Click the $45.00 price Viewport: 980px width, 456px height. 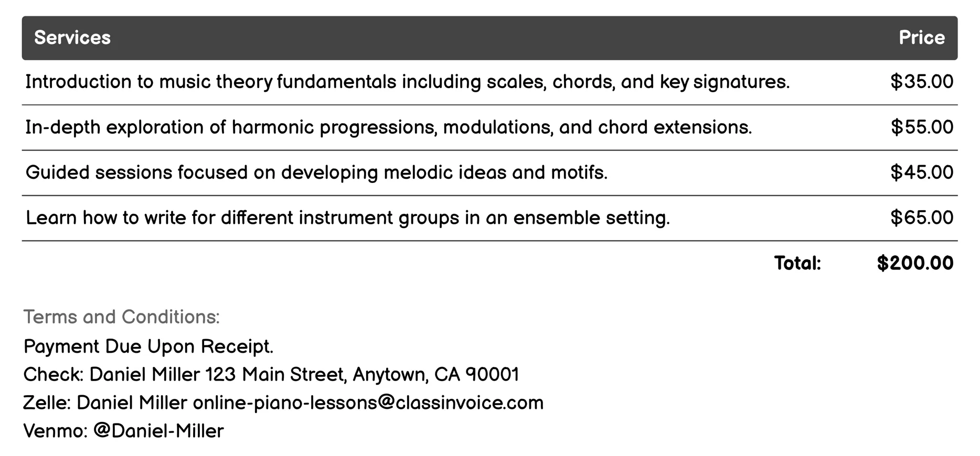(x=921, y=172)
